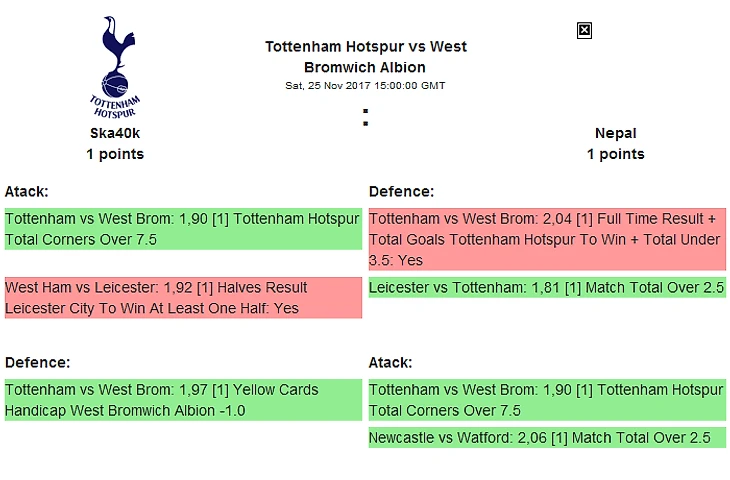Click the match date Sat, 25 Nov 2017
This screenshot has height=480, width=730.
tap(365, 86)
